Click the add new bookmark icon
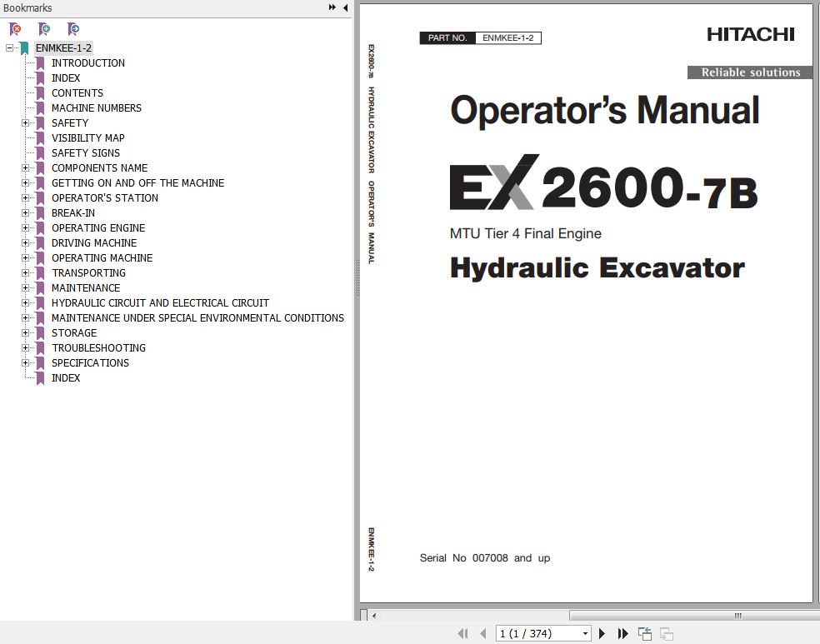This screenshot has width=820, height=644. pos(44,29)
